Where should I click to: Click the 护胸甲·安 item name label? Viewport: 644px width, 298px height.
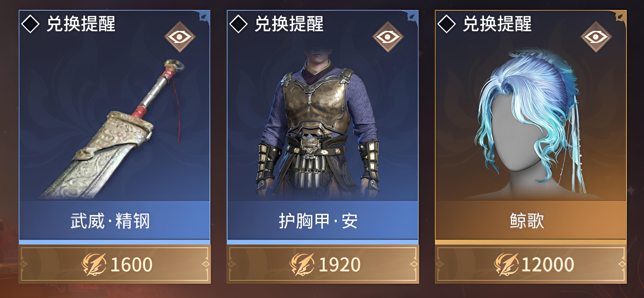(x=318, y=221)
